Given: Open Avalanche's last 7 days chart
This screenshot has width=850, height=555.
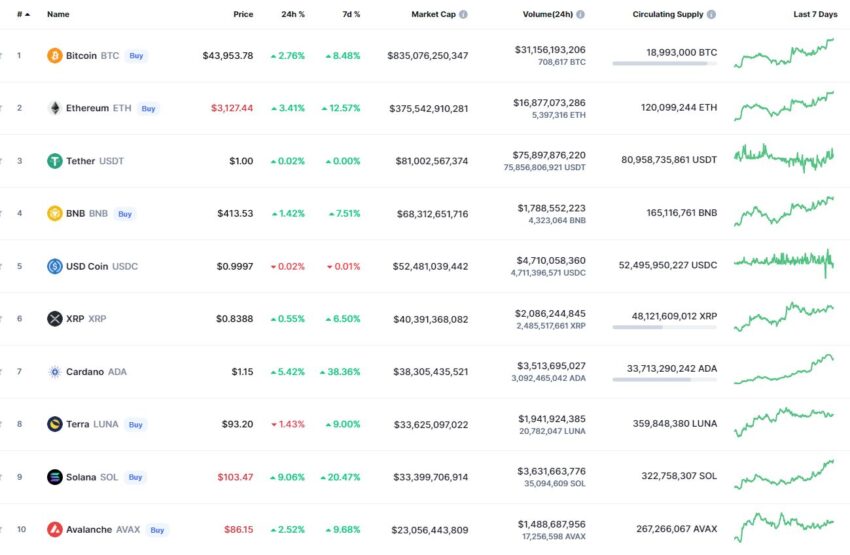Looking at the screenshot, I should 784,527.
